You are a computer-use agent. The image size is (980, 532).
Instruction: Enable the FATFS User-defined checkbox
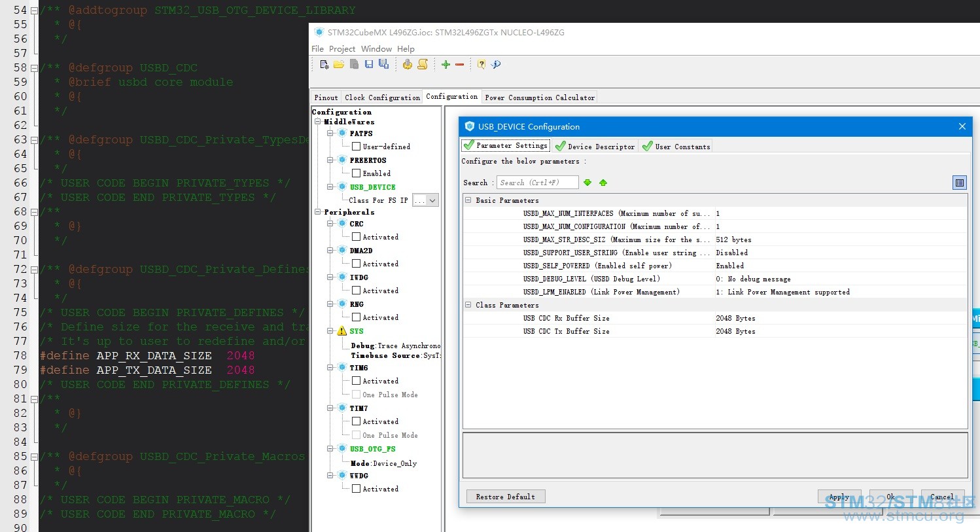(356, 147)
